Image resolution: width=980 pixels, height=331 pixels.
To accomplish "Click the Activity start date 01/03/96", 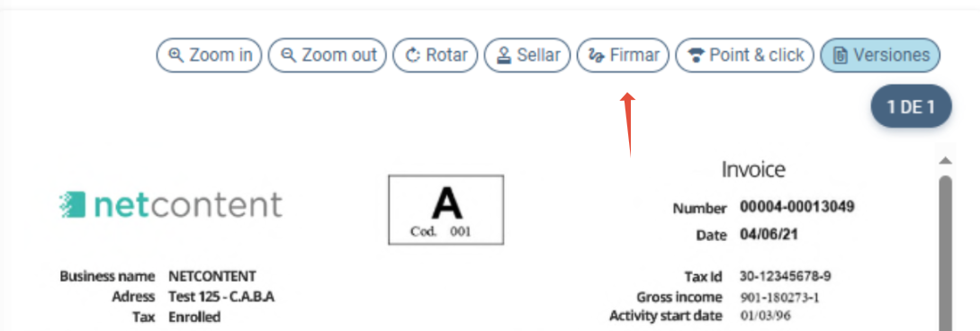I will click(765, 316).
